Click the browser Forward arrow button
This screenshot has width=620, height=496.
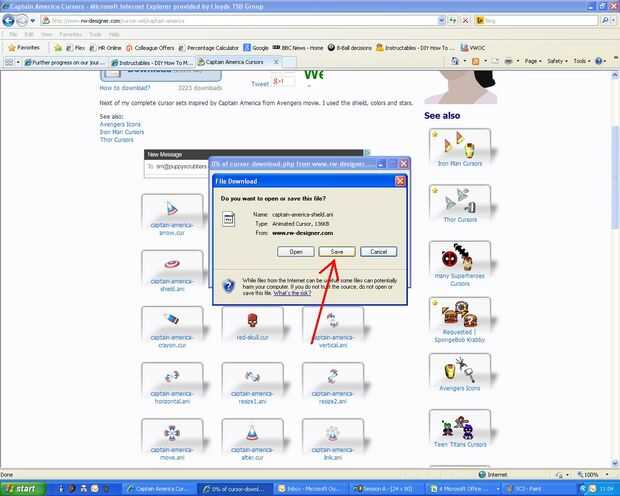pyautogui.click(x=22, y=20)
